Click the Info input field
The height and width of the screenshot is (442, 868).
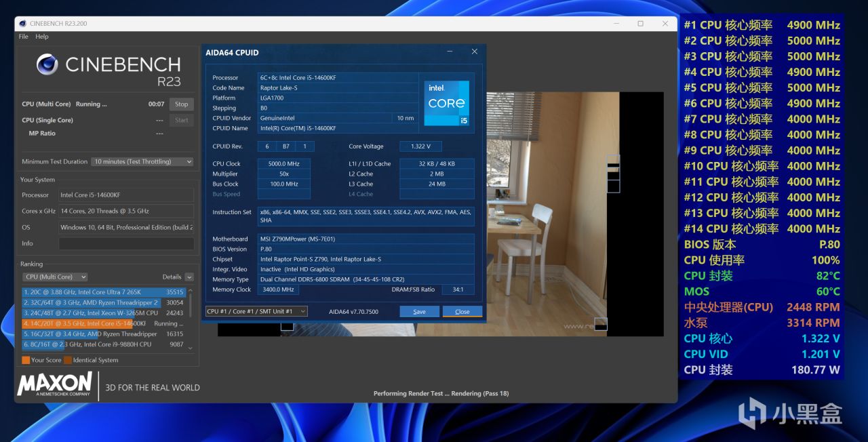click(x=126, y=243)
